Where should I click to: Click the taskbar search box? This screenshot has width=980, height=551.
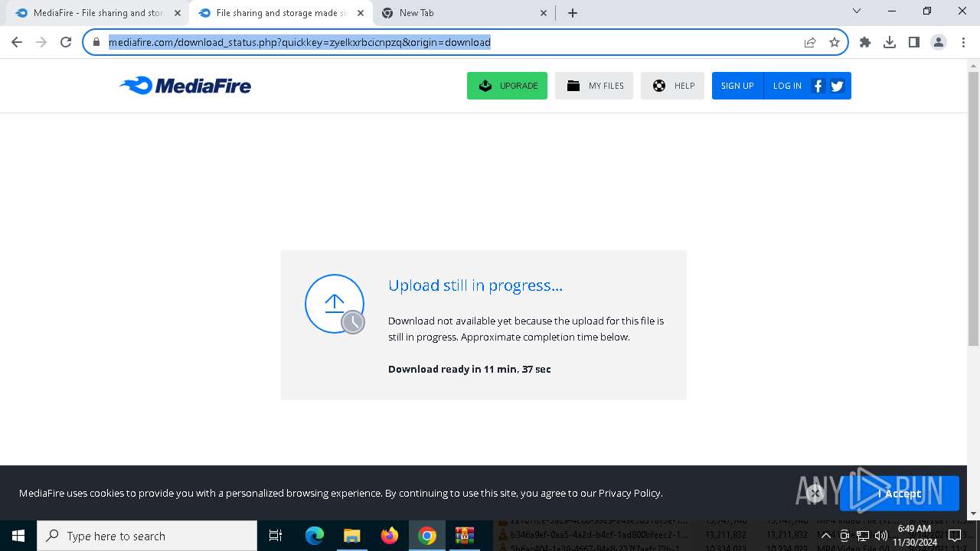click(147, 536)
